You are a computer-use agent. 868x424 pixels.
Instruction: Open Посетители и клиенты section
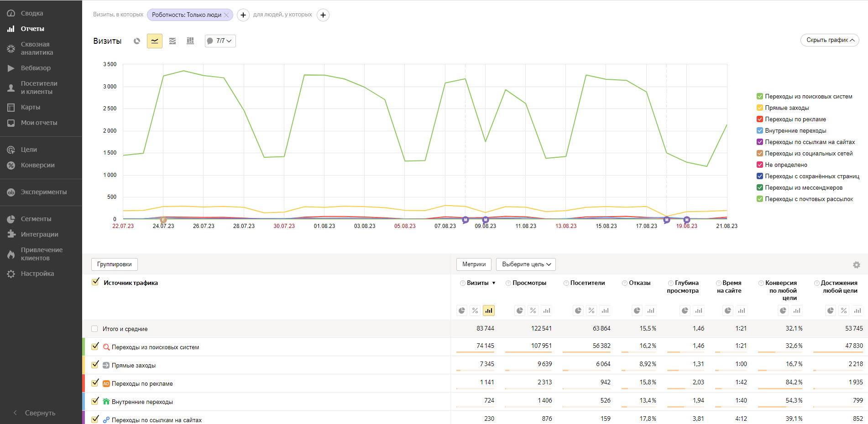pyautogui.click(x=39, y=88)
